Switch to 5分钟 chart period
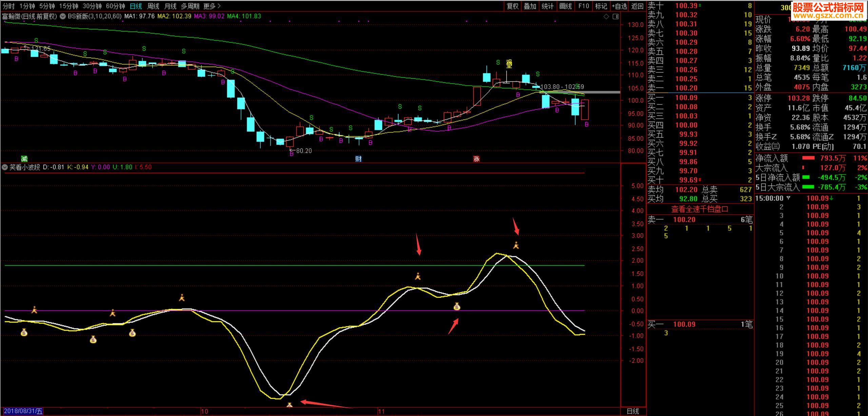Screen dimensions: 868x416 point(47,6)
